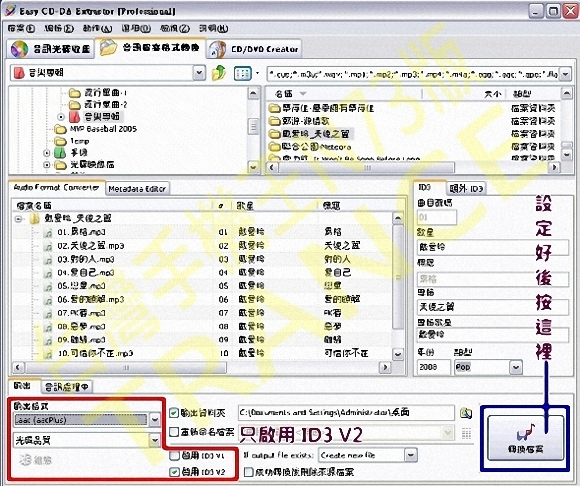
Task: Click the MVP Baseball 2005 folder icon
Action: click(60, 129)
